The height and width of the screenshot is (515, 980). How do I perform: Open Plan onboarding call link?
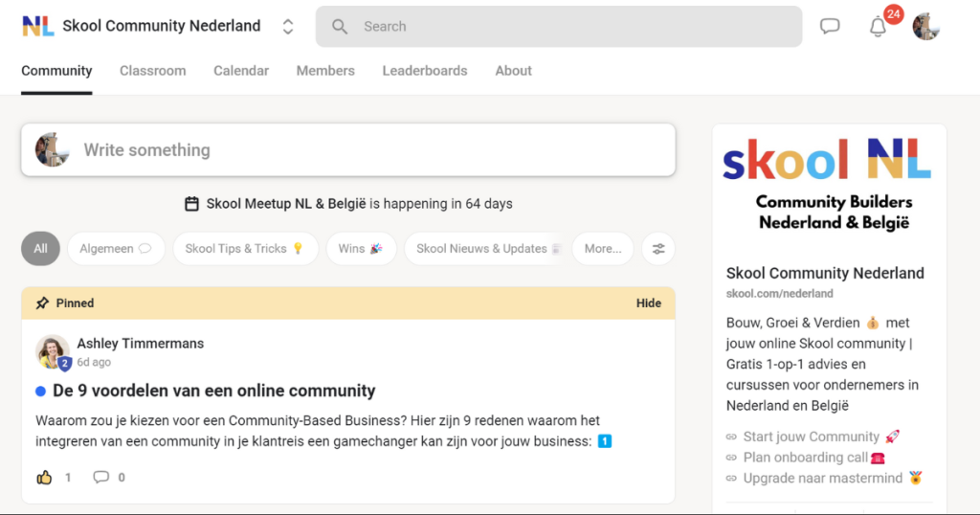tap(806, 458)
